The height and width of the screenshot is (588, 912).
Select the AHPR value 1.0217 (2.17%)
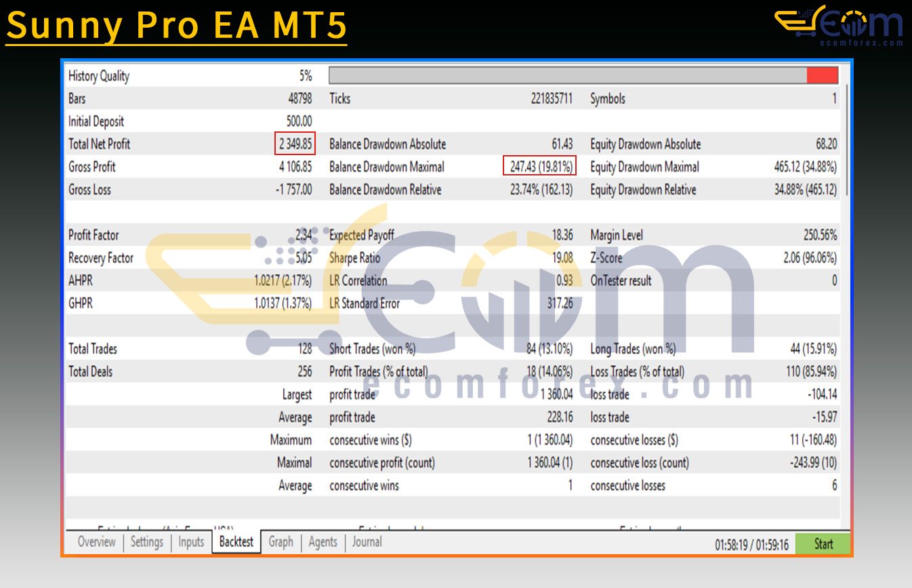pyautogui.click(x=283, y=281)
